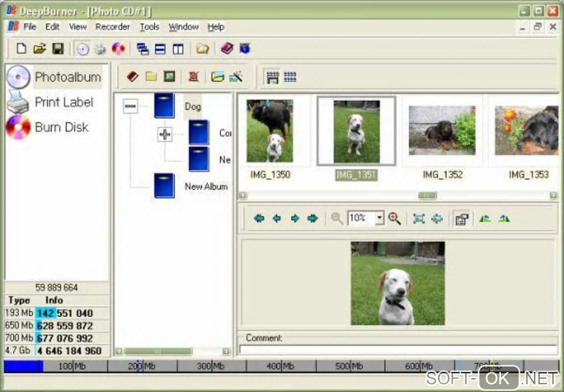Toggle the photoalbum disc toolbar icon
This screenshot has width=564, height=392.
click(x=83, y=49)
